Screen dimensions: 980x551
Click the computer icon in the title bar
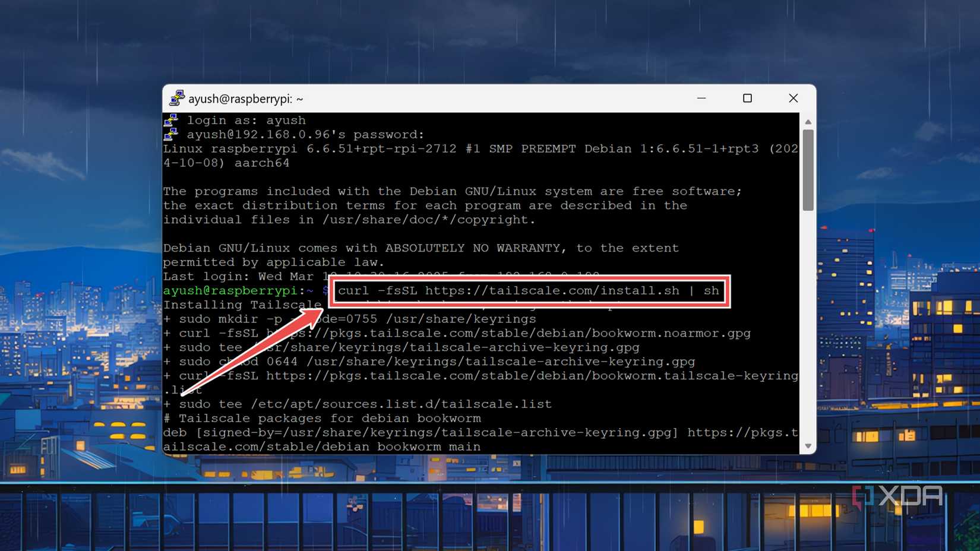tap(176, 99)
